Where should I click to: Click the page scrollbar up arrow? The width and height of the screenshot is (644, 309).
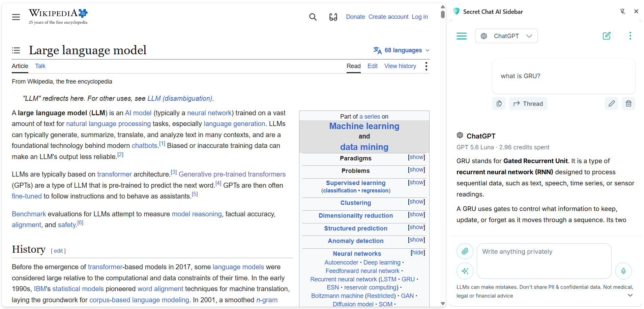click(443, 7)
